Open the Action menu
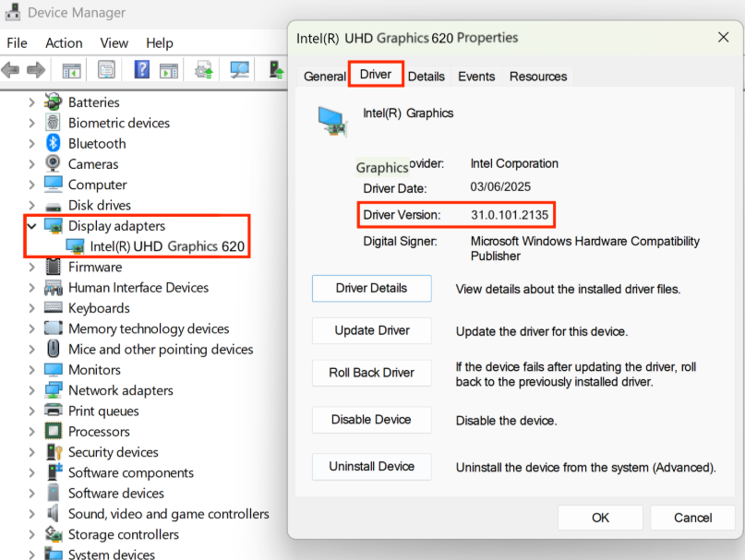Screen dimensions: 745x560 64,42
